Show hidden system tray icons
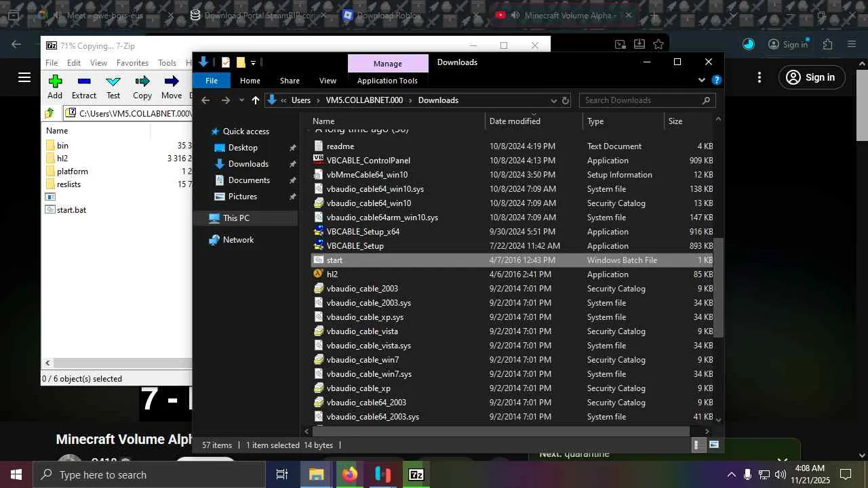Image resolution: width=868 pixels, height=488 pixels. (731, 474)
